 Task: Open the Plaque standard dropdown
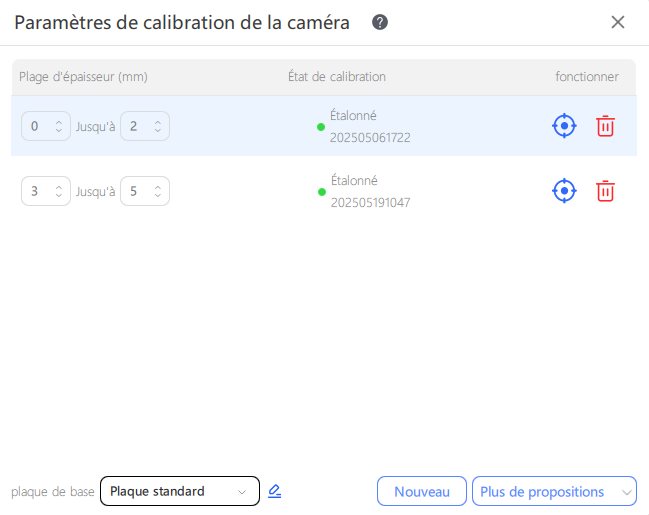tap(180, 491)
